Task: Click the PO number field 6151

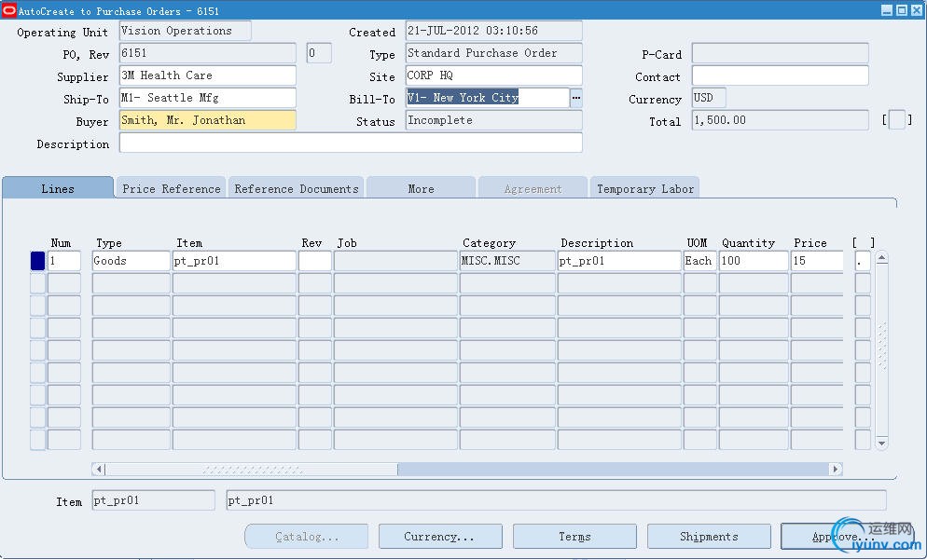Action: 208,53
